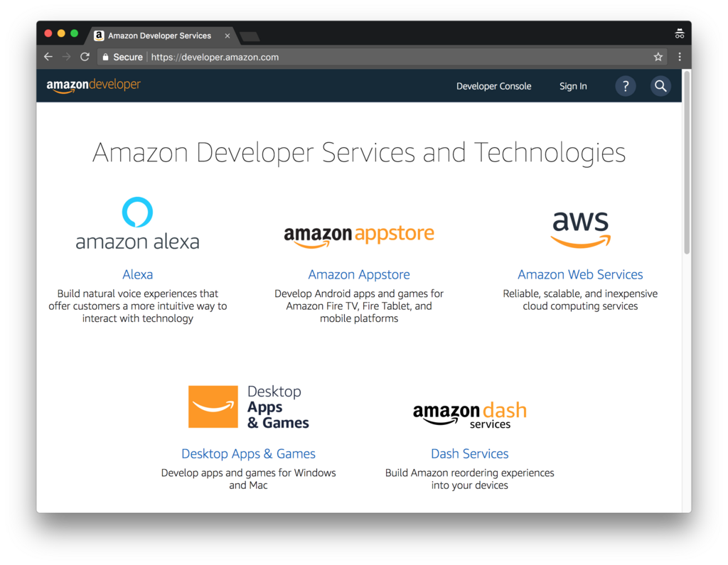This screenshot has width=728, height=565.
Task: Click the amazon developer logo
Action: click(93, 85)
